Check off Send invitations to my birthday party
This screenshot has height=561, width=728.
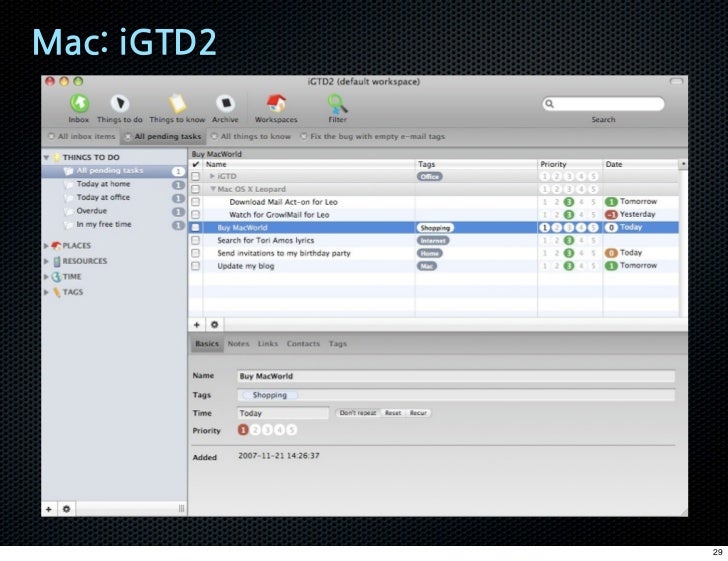[x=195, y=253]
